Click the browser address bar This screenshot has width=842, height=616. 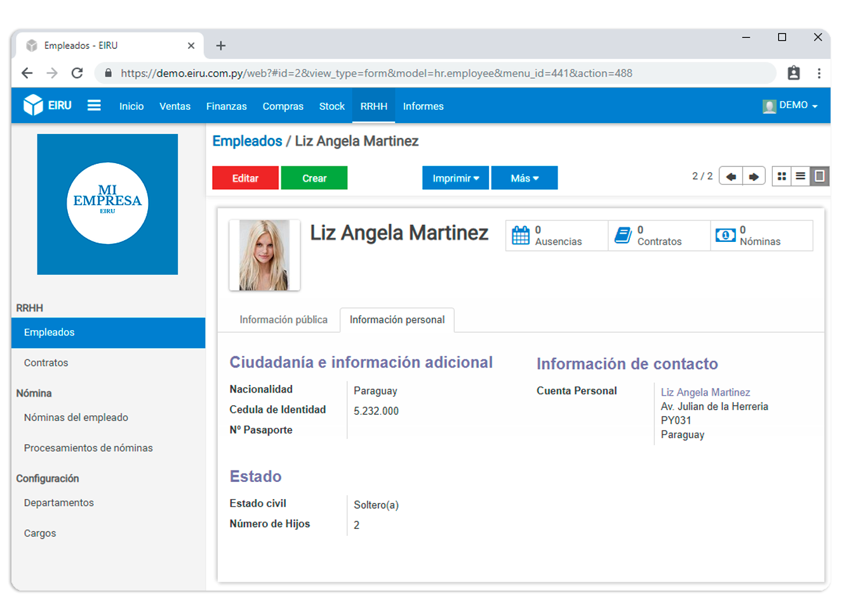[435, 73]
